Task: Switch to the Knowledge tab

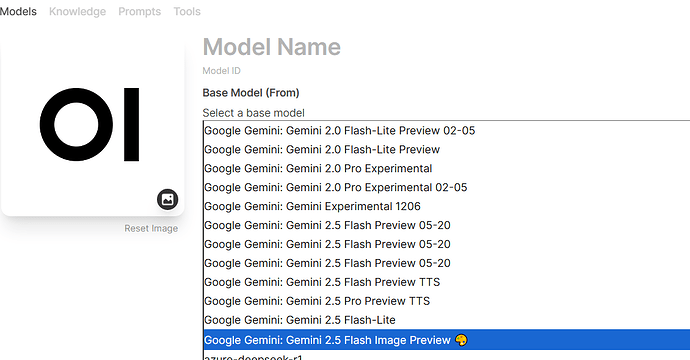Action: [77, 11]
